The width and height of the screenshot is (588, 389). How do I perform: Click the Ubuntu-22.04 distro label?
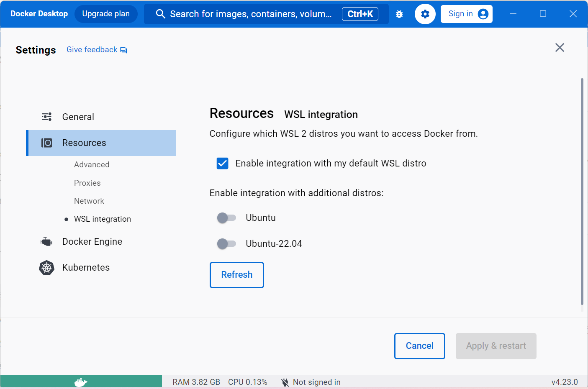pyautogui.click(x=274, y=244)
